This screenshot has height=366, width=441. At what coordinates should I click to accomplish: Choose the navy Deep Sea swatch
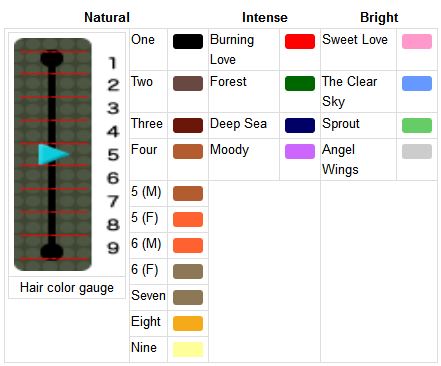click(x=300, y=126)
